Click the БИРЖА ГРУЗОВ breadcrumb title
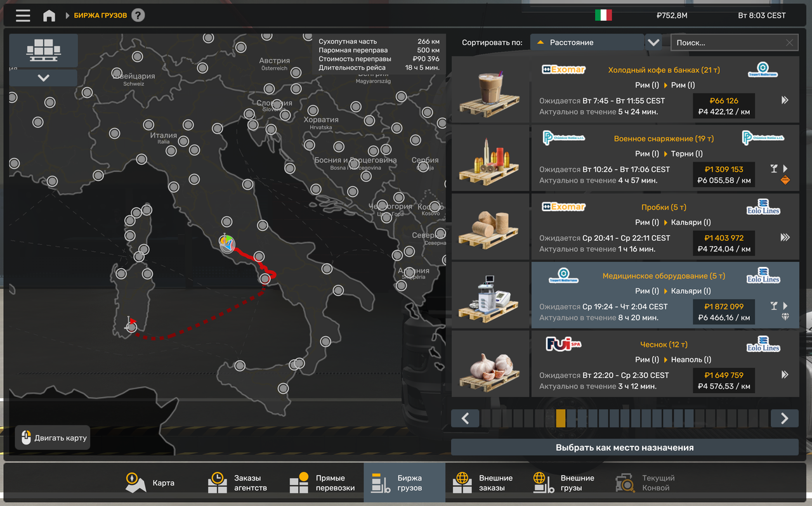The height and width of the screenshot is (506, 812). click(x=100, y=15)
